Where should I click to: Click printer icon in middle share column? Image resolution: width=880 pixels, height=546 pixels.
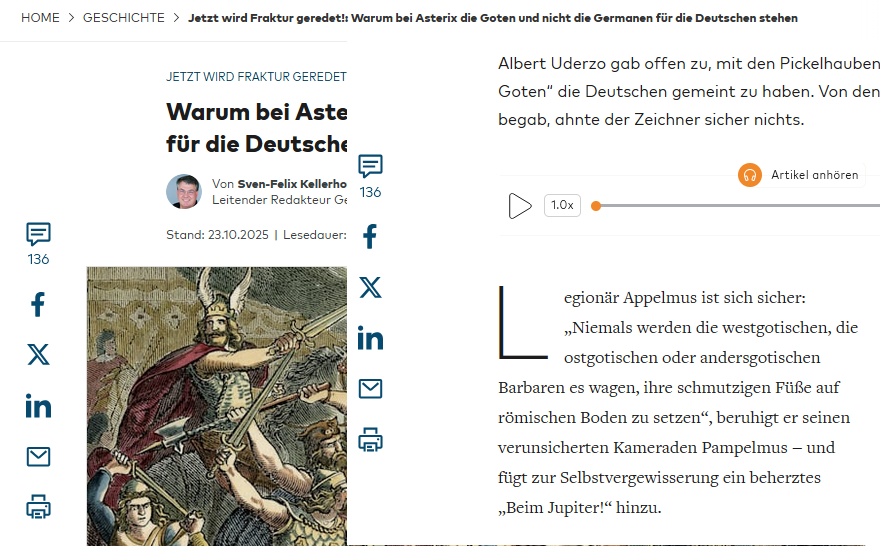(x=370, y=439)
